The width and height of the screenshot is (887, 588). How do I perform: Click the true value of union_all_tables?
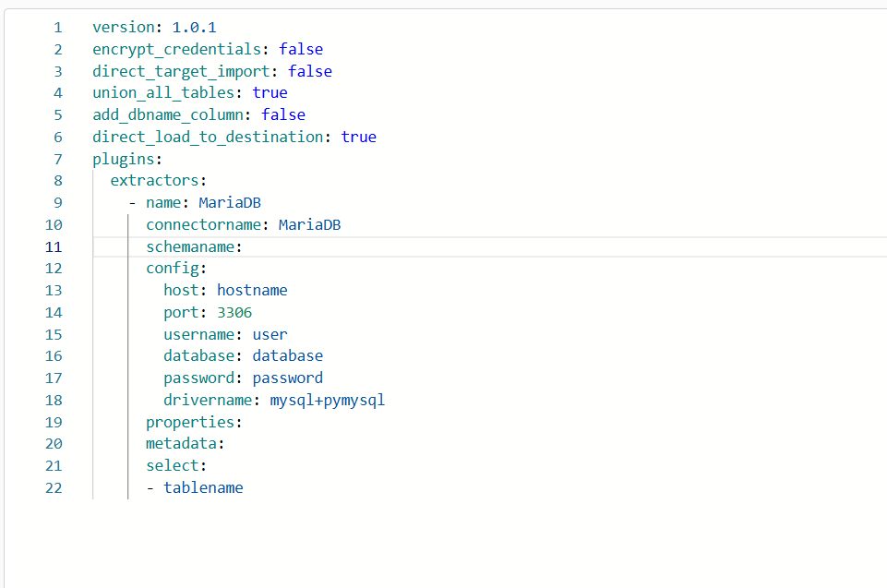click(x=270, y=92)
